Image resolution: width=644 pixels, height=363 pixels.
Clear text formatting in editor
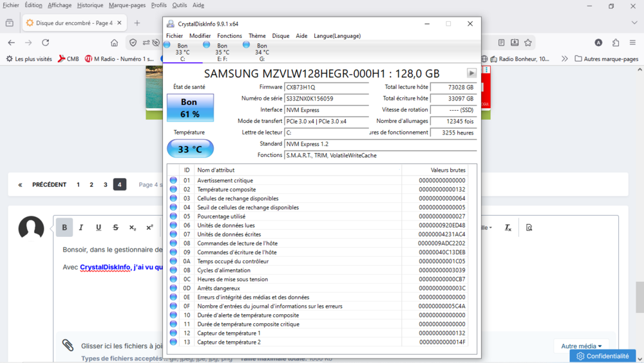click(508, 227)
